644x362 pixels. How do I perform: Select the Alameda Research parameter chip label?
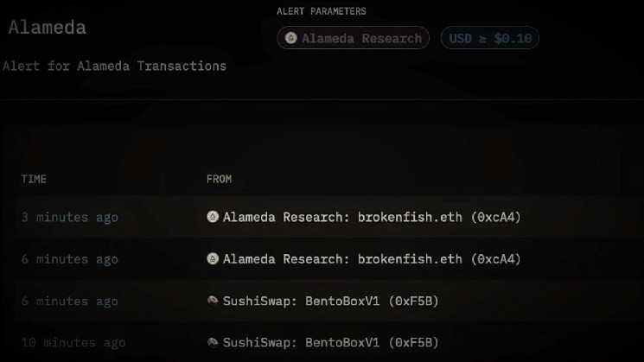(x=361, y=38)
